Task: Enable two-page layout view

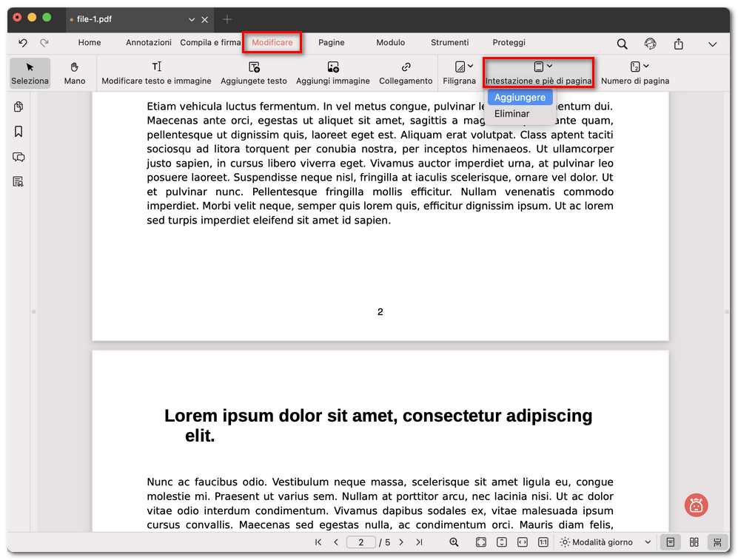Action: point(694,542)
